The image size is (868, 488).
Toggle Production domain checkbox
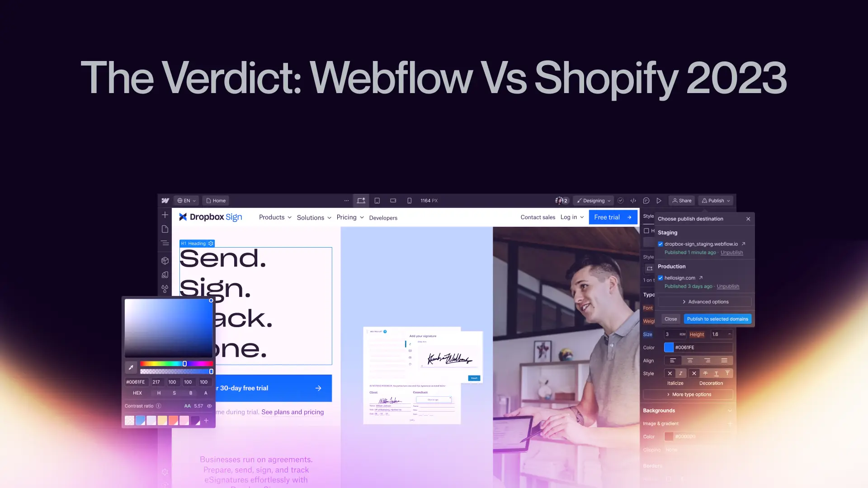coord(660,278)
